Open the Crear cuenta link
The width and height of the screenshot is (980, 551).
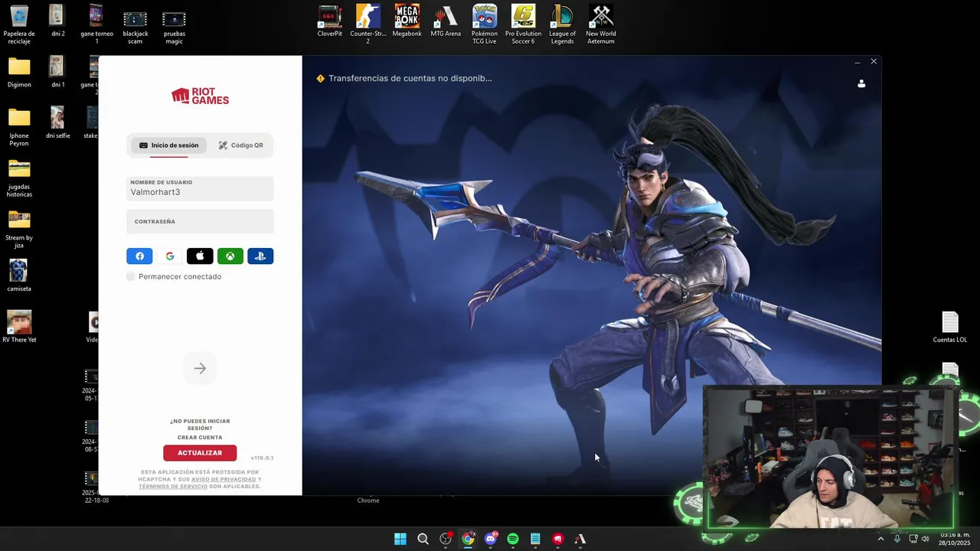click(x=200, y=438)
